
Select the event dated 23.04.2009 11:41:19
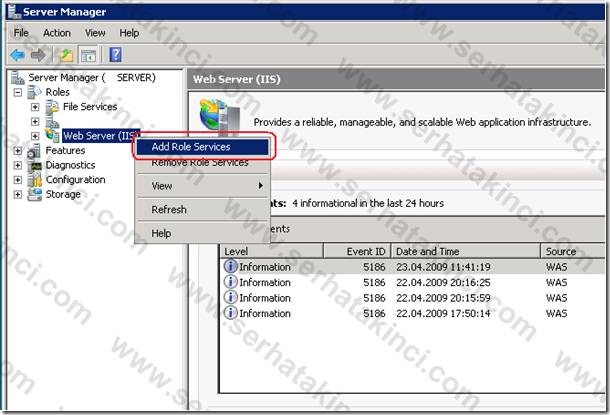(x=412, y=267)
